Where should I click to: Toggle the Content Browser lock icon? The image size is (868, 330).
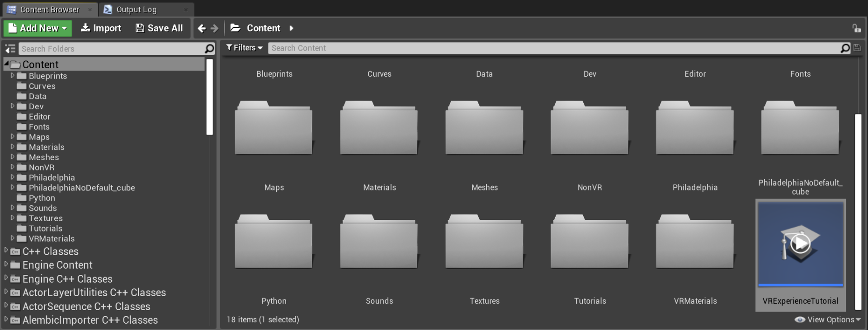(x=856, y=28)
